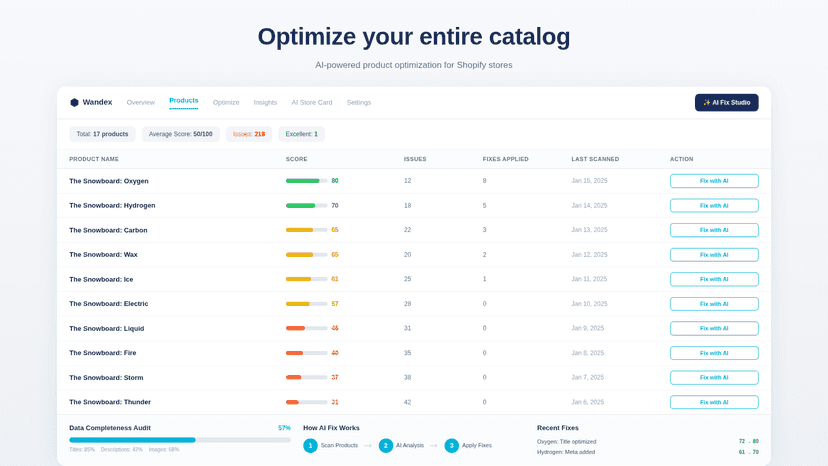Click step 3 Apply Fixes circle
This screenshot has height=466, width=828.
(x=451, y=445)
